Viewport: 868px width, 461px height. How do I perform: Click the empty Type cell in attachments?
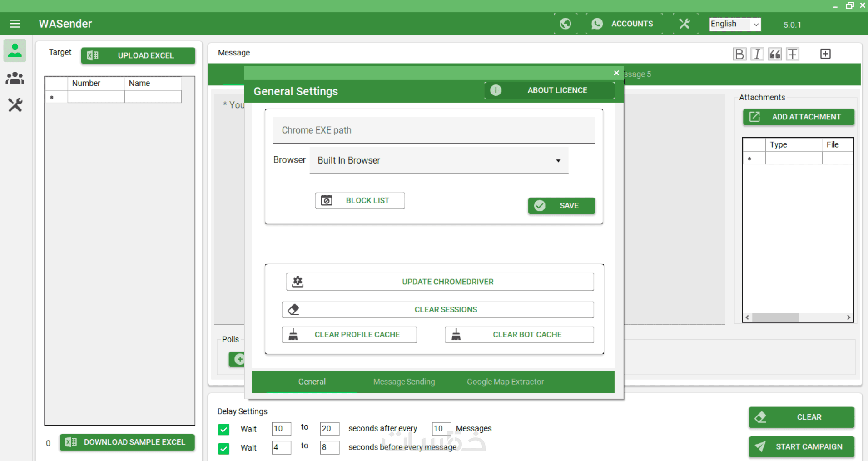tap(794, 158)
